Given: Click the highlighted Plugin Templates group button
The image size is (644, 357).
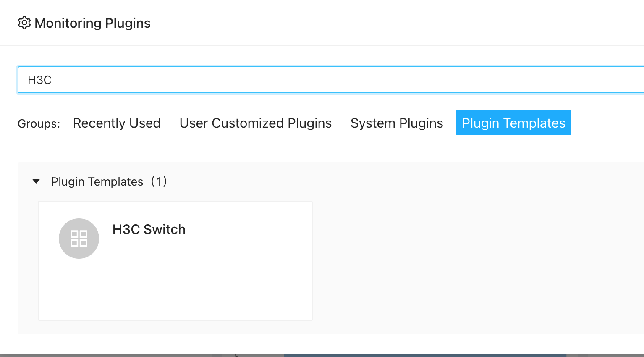Looking at the screenshot, I should pyautogui.click(x=513, y=123).
